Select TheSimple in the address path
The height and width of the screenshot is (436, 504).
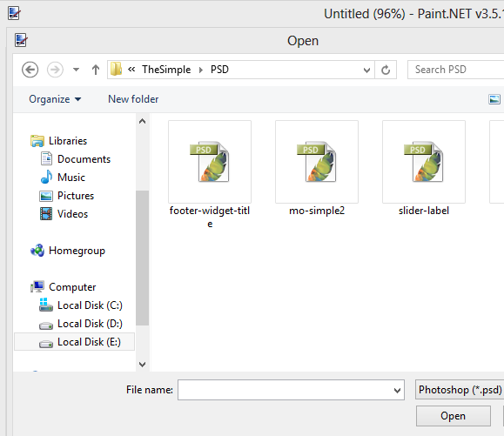166,70
